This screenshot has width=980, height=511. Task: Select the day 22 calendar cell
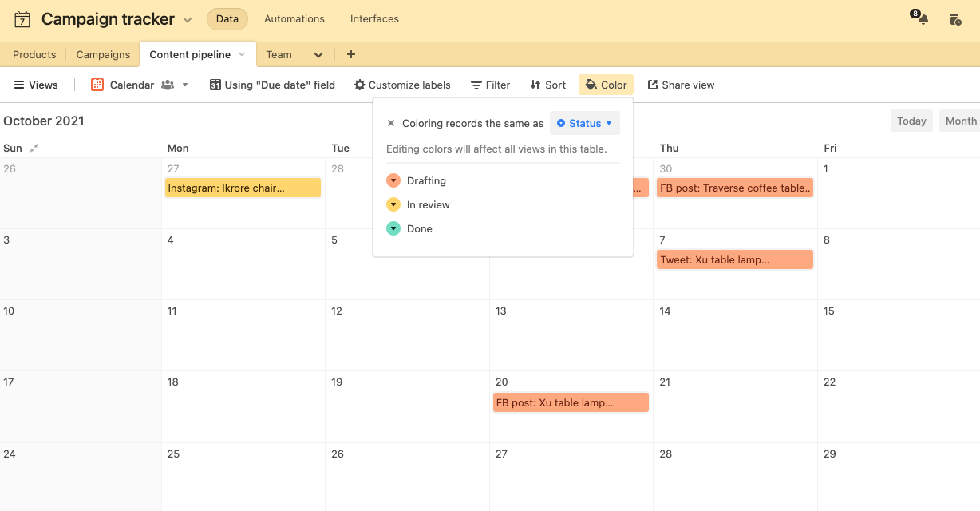pyautogui.click(x=899, y=406)
